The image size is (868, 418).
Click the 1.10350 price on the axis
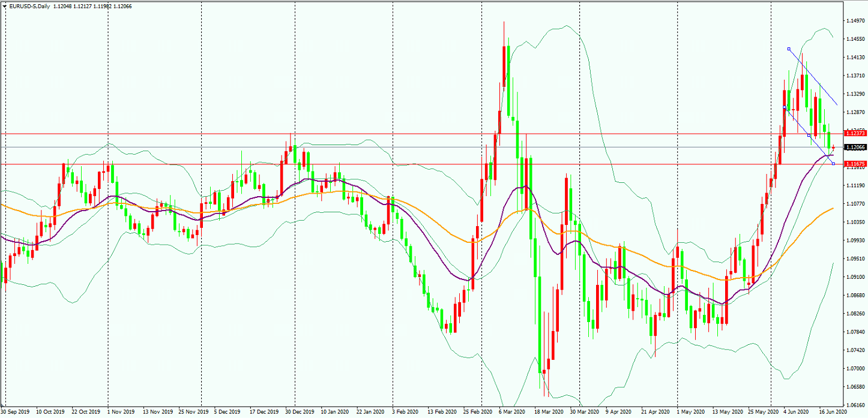[855, 222]
